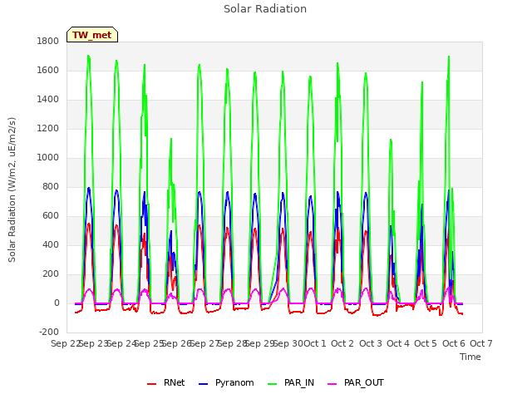Click the red RNet legend swatch
Image resolution: width=532 pixels, height=399 pixels.
tap(151, 384)
